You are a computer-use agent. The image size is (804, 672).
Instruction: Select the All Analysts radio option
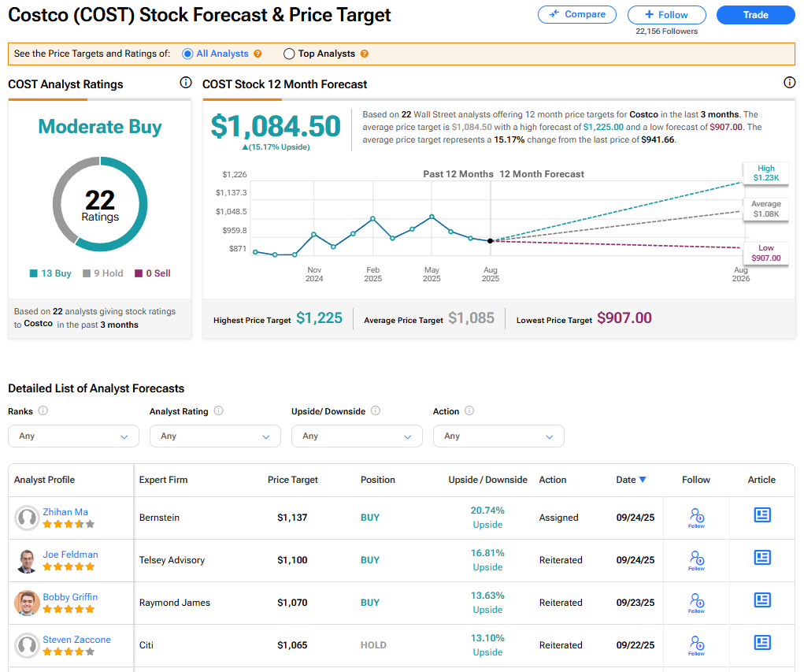[187, 54]
